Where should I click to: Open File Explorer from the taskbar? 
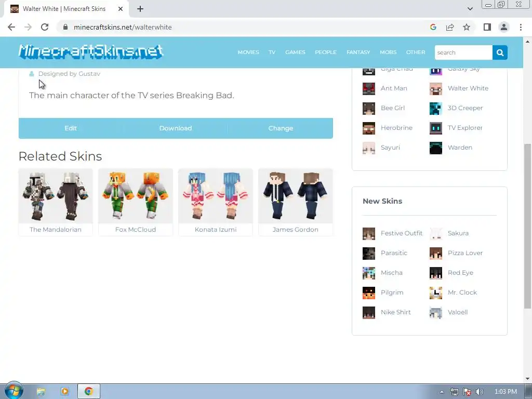click(x=41, y=392)
